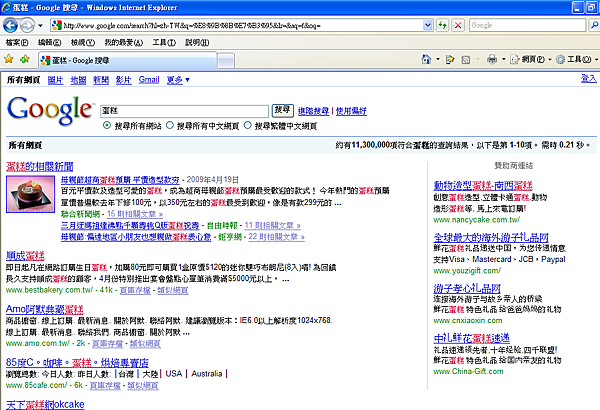Open the recent pages dropdown beside Forward
This screenshot has height=410, width=600.
point(40,26)
